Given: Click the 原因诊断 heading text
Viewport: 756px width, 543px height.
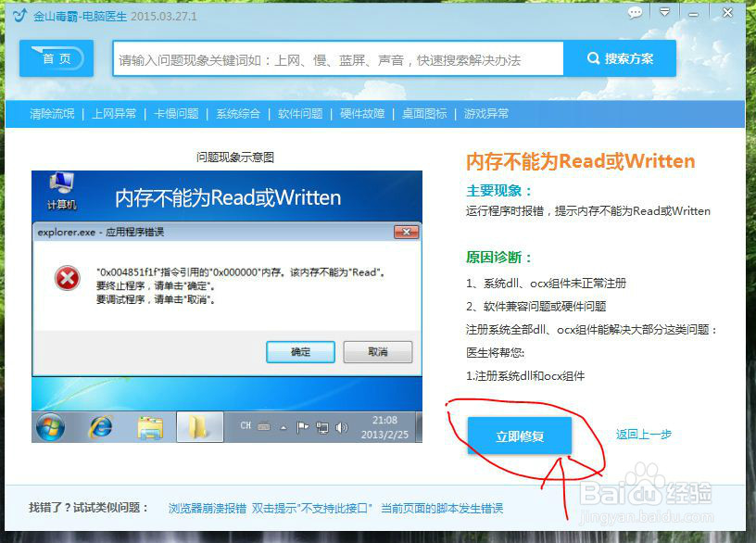Looking at the screenshot, I should [499, 257].
